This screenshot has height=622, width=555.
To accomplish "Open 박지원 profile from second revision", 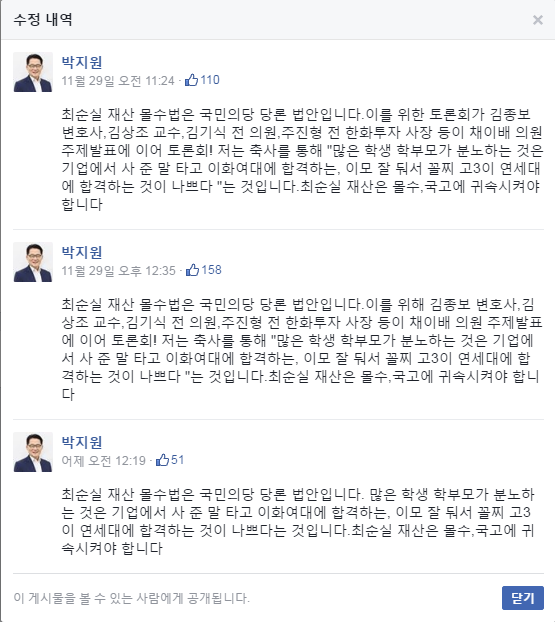I will [82, 252].
